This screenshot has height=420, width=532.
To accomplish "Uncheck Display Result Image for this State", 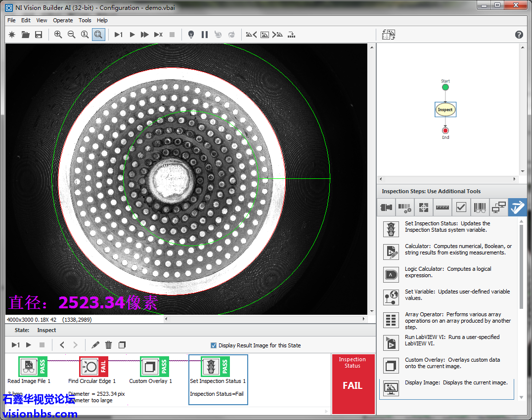I will [214, 345].
